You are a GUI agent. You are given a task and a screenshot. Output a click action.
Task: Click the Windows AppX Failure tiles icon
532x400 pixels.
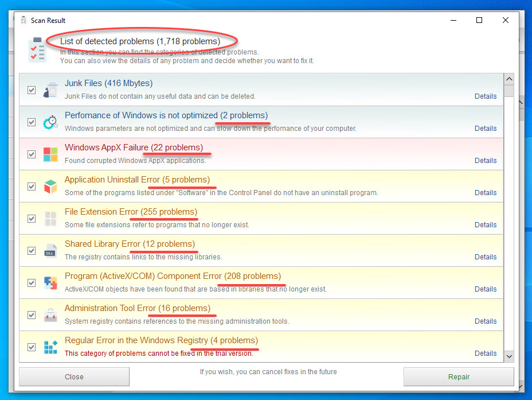pyautogui.click(x=50, y=154)
